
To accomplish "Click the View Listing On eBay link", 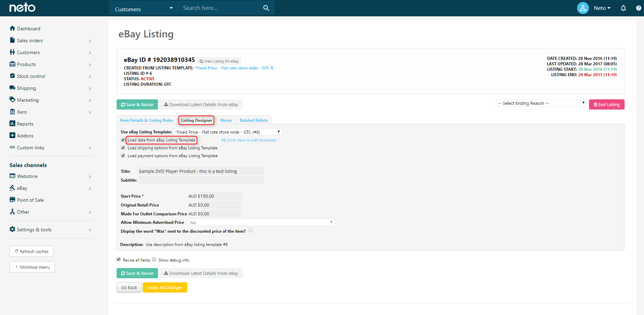I will coord(219,61).
